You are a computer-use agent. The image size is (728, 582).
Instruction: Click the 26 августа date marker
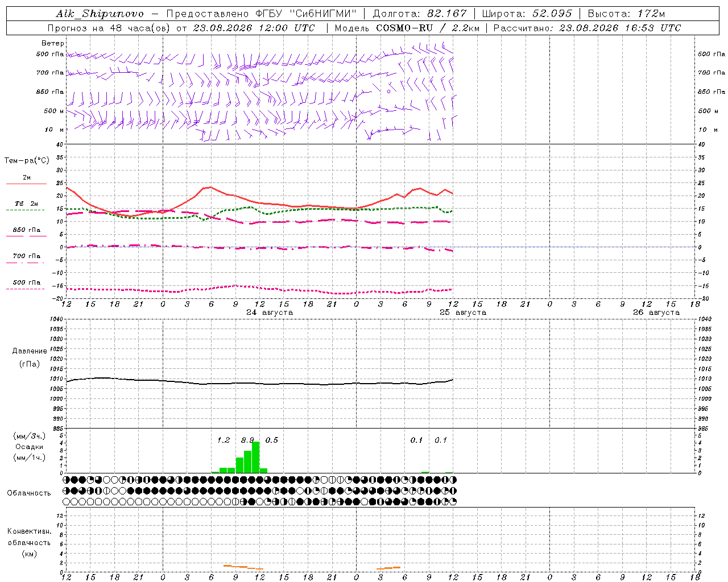pyautogui.click(x=656, y=313)
